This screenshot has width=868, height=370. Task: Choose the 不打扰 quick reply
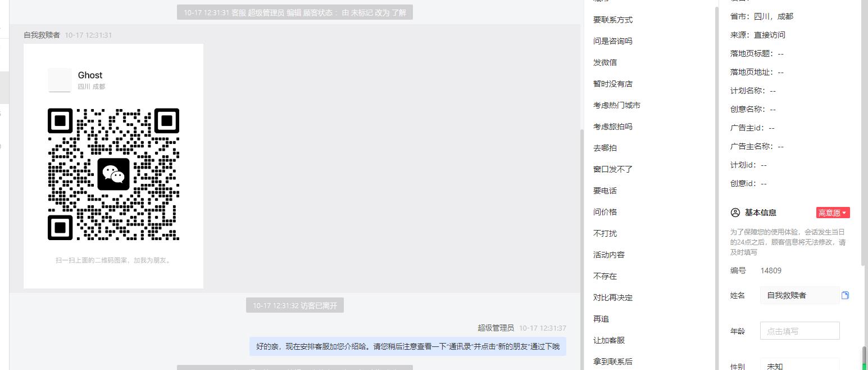tap(605, 233)
